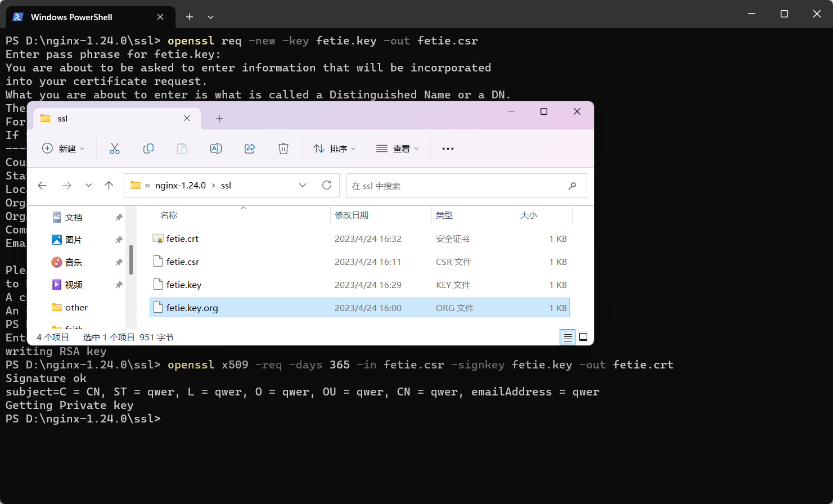Viewport: 833px width, 504px height.
Task: Click the Share icon in Explorer toolbar
Action: click(x=250, y=148)
